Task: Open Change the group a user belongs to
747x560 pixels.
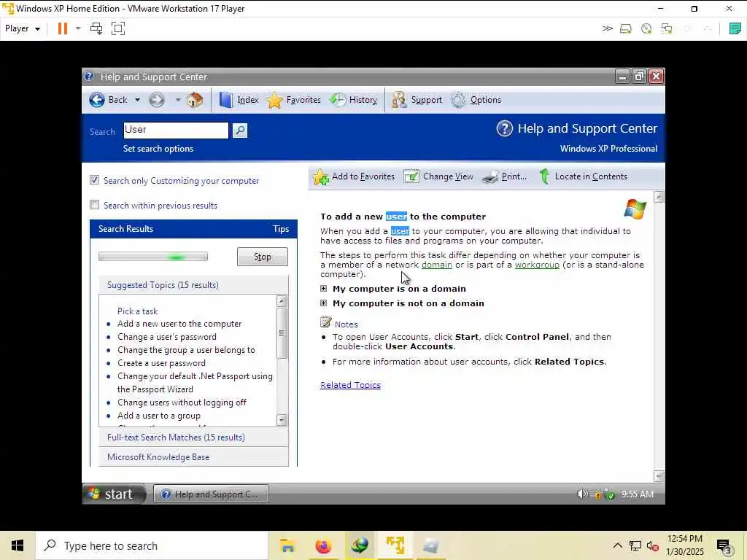Action: click(186, 350)
